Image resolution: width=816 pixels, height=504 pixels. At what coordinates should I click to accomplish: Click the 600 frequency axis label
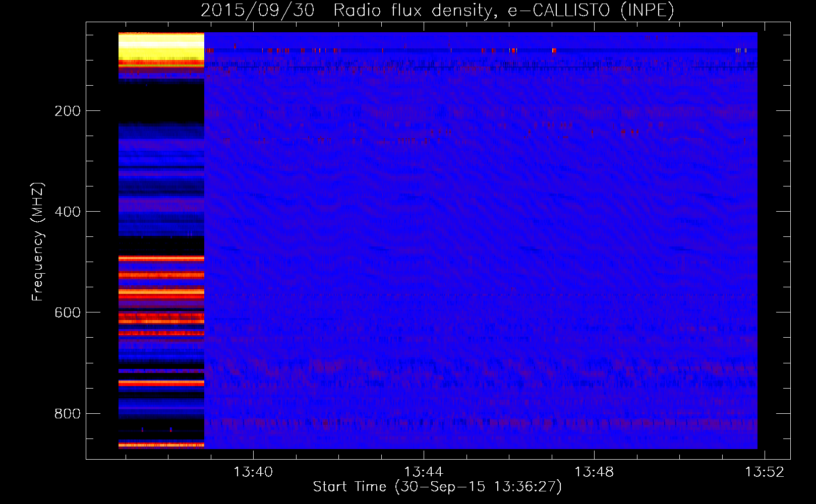pos(68,312)
